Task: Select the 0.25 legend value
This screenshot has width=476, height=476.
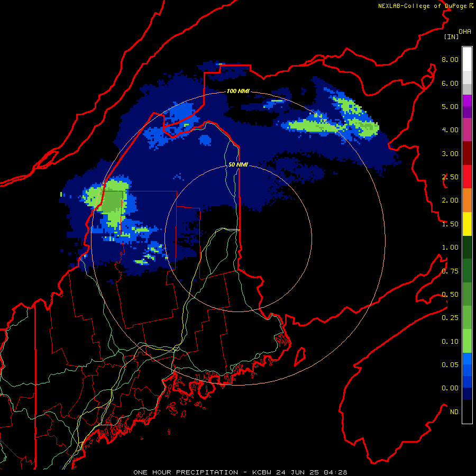Action: click(450, 318)
